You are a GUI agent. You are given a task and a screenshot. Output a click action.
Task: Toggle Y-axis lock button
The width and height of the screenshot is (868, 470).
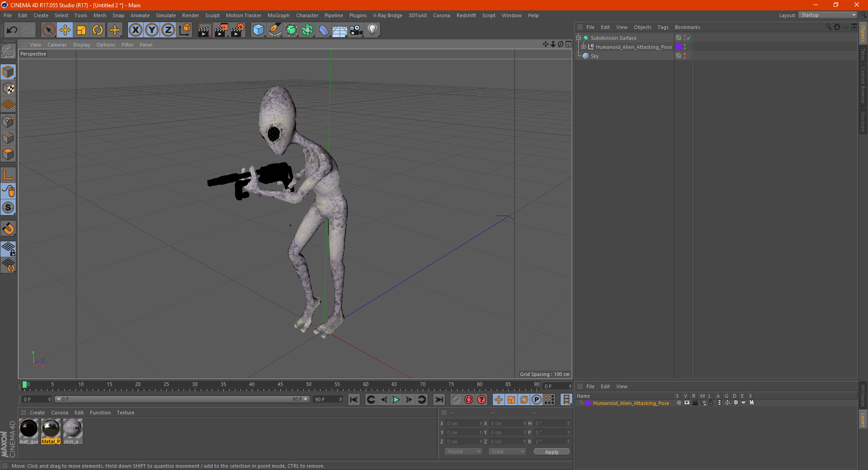[152, 30]
